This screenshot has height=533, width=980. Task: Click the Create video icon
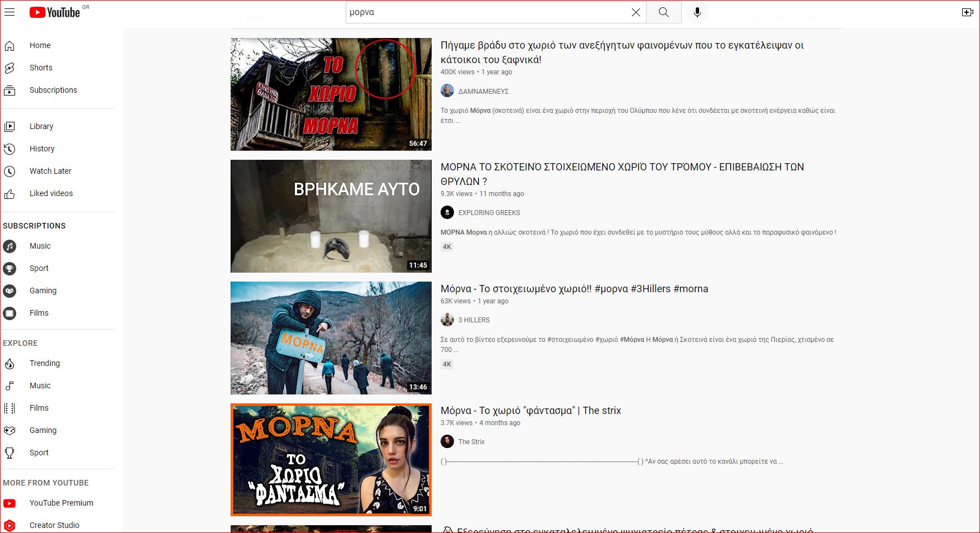click(x=967, y=12)
